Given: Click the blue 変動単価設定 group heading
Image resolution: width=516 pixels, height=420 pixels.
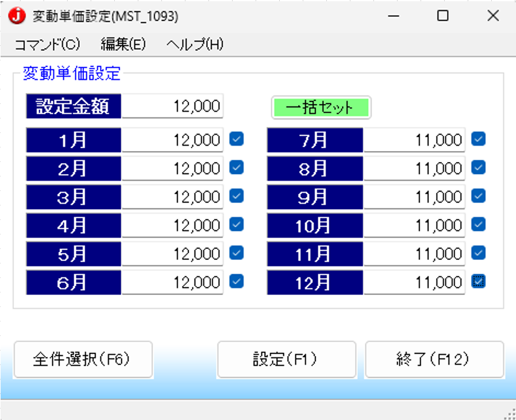Looking at the screenshot, I should (72, 73).
